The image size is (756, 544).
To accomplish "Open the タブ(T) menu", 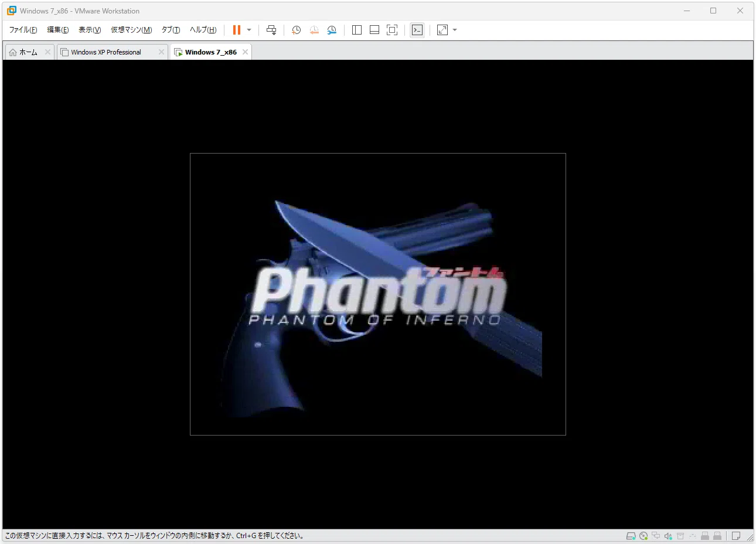I will 171,30.
